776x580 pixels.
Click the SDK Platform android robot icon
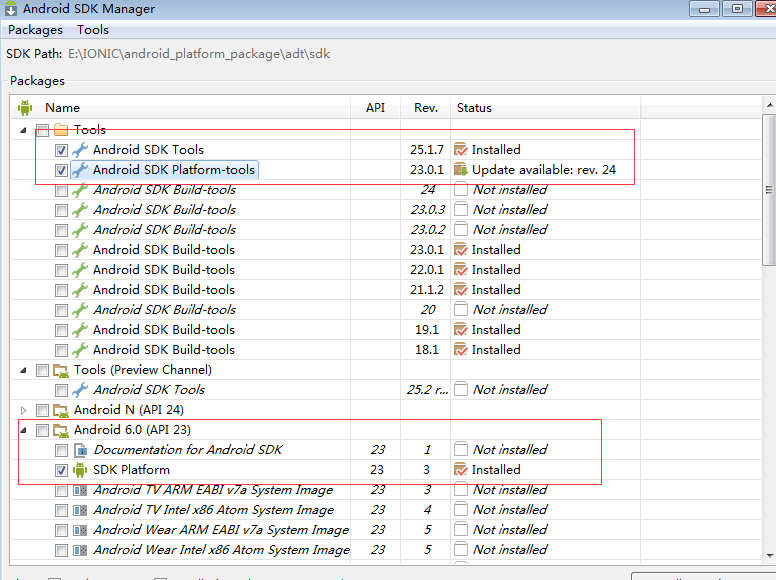[80, 470]
